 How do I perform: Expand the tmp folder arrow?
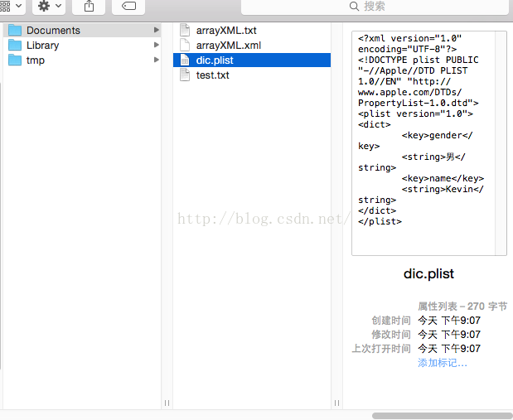pyautogui.click(x=157, y=60)
